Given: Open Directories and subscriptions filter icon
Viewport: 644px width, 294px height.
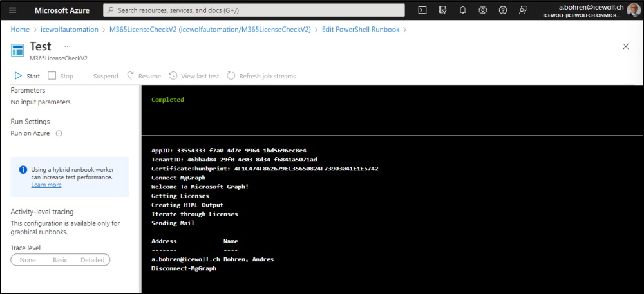Looking at the screenshot, I should pos(442,10).
